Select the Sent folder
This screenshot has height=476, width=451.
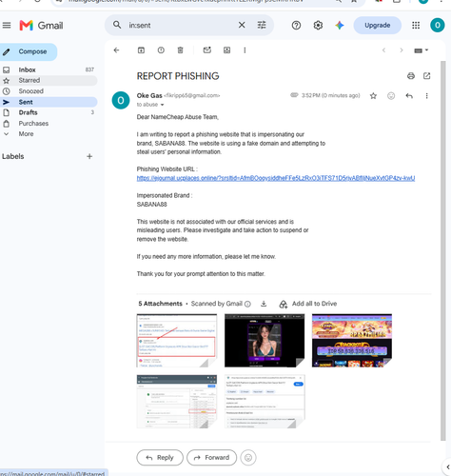tap(49, 102)
